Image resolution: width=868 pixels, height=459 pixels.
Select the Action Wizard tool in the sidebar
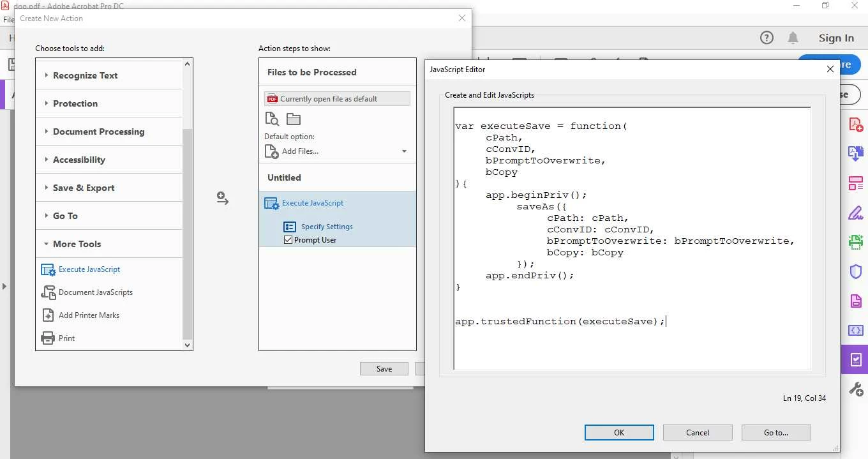(x=855, y=359)
